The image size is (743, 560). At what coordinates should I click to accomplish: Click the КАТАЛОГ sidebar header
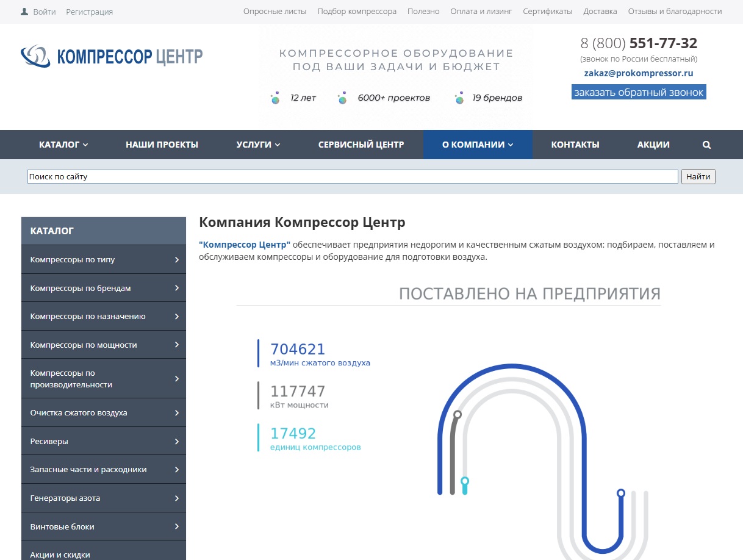pyautogui.click(x=104, y=231)
